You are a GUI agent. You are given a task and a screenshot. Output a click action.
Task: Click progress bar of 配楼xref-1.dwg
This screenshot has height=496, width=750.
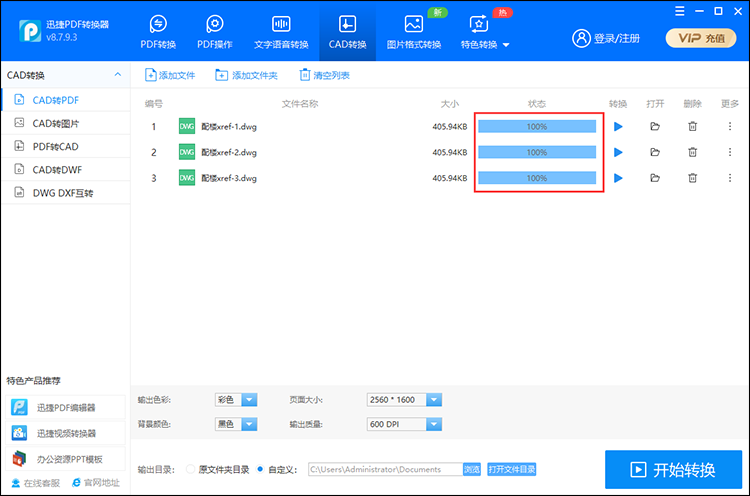pyautogui.click(x=537, y=127)
